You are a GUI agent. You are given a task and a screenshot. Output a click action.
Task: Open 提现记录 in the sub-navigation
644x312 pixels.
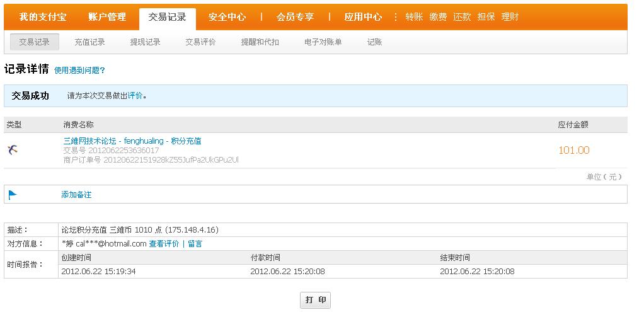(146, 42)
